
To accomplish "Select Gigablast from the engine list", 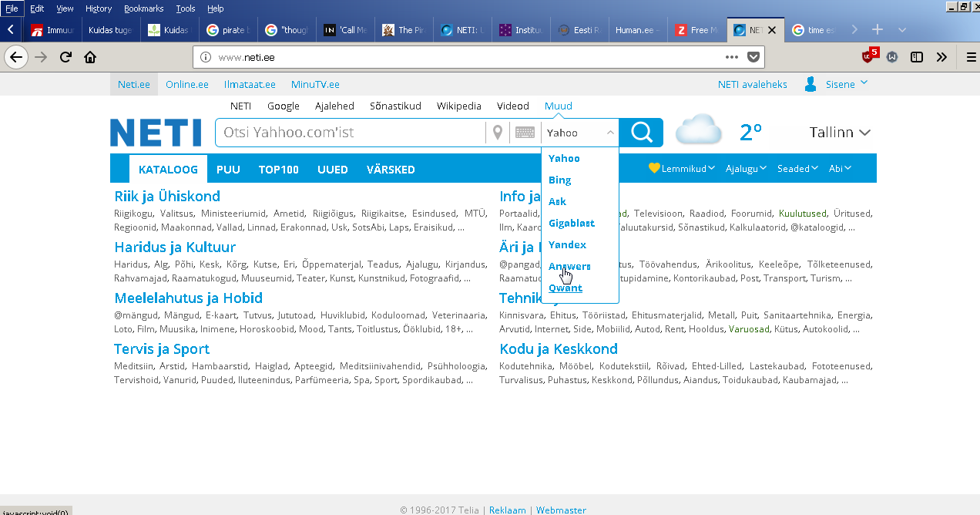I will point(571,223).
